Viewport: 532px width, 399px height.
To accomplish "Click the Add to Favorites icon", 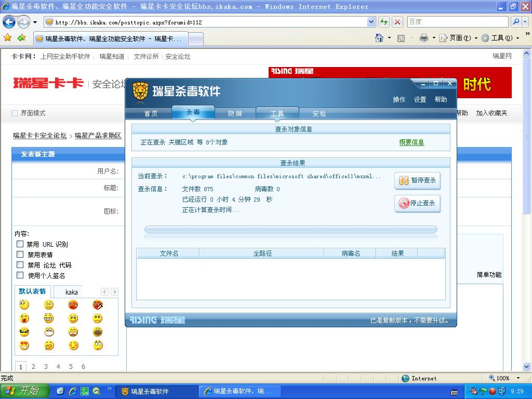I will (x=22, y=37).
